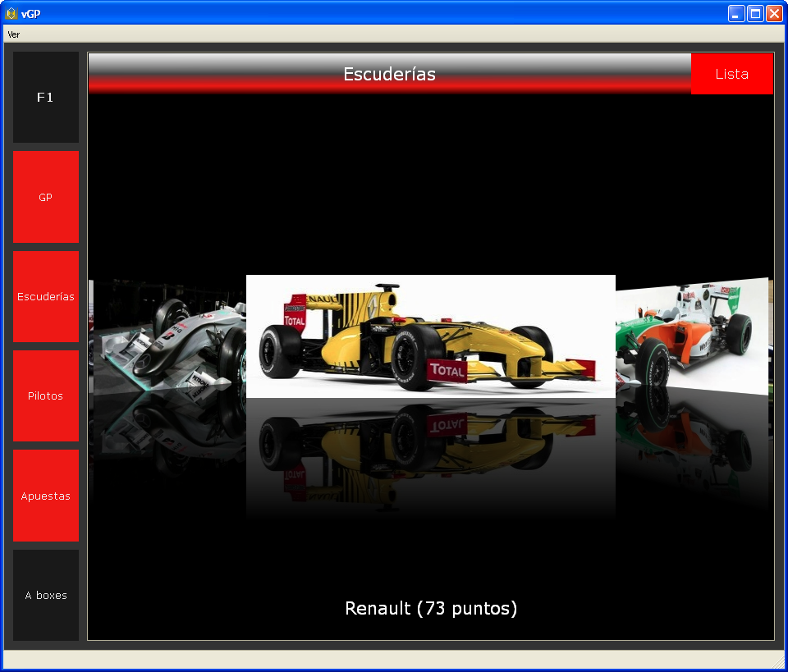The image size is (788, 672).
Task: Click the vGP app icon in the title bar
Action: (11, 14)
